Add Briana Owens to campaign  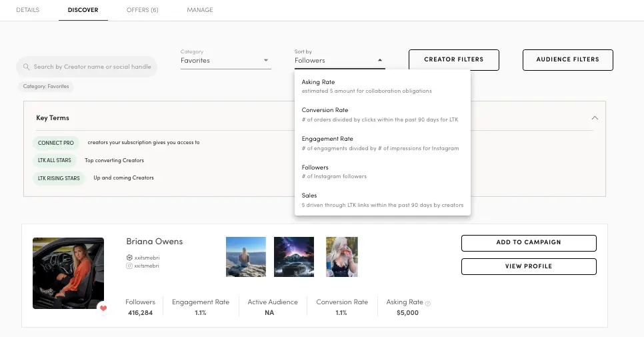[x=528, y=243]
